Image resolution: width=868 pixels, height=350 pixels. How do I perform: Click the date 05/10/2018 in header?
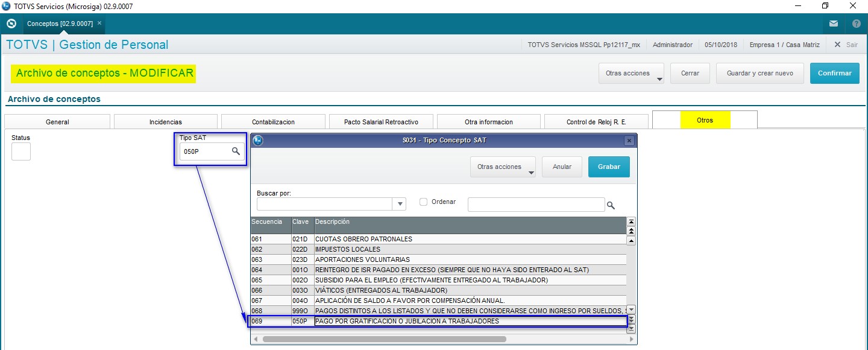(721, 45)
